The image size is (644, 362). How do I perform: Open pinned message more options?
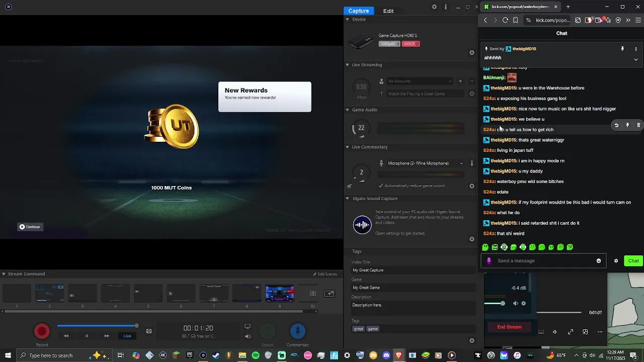[x=636, y=49]
